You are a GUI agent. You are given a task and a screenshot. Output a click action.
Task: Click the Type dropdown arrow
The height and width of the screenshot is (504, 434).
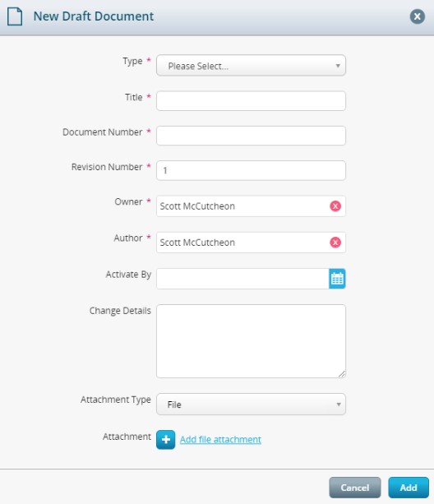click(338, 66)
